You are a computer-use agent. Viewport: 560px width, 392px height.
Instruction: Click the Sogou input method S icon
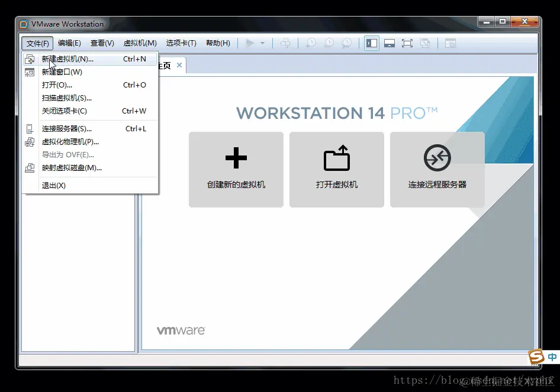pyautogui.click(x=536, y=357)
